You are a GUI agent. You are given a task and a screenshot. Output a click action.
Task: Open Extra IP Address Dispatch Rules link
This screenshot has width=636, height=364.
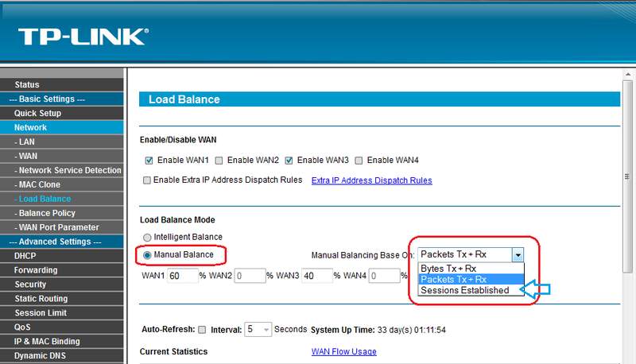tap(371, 180)
